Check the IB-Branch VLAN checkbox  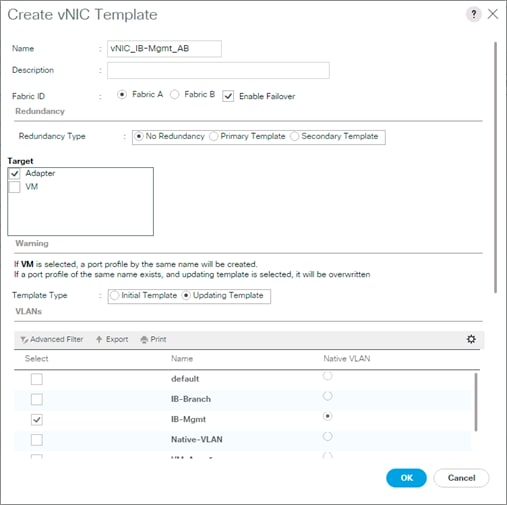coord(37,399)
